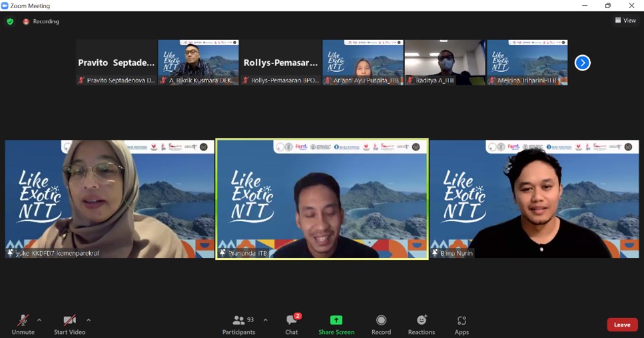
Task: Click the Recording indicator
Action: 41,21
